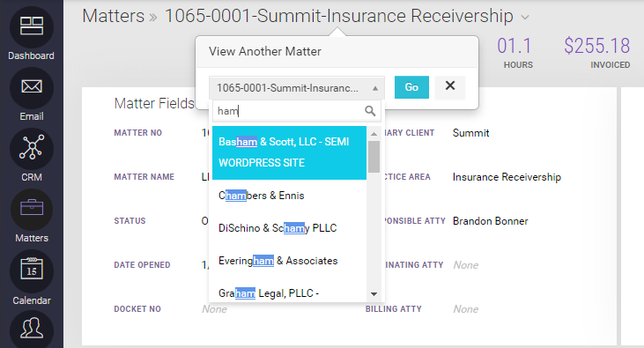Click the $255.18 invoiced amount

point(596,46)
